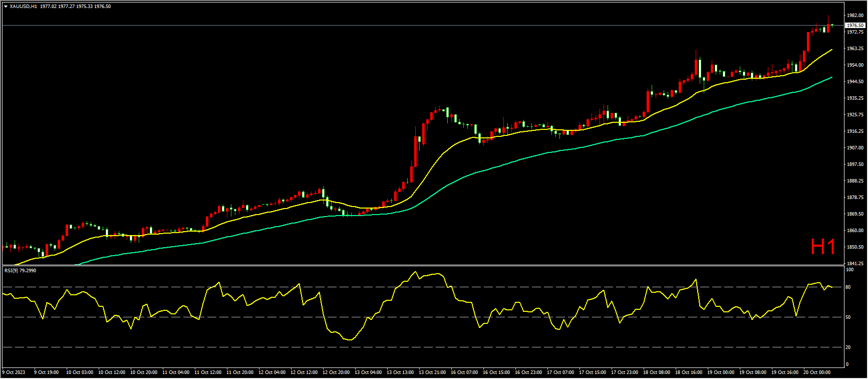Click the 9 Oct 2023 time label

pos(14,372)
